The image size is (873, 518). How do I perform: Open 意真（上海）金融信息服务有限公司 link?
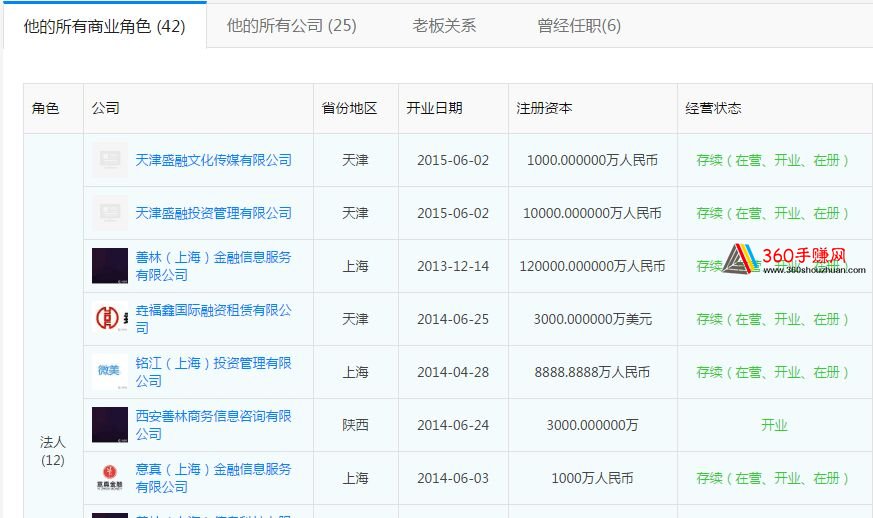[x=214, y=478]
